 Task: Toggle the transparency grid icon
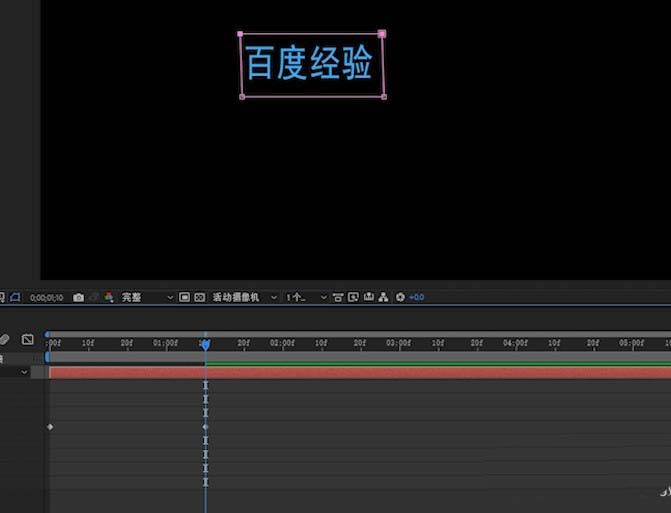tap(200, 297)
